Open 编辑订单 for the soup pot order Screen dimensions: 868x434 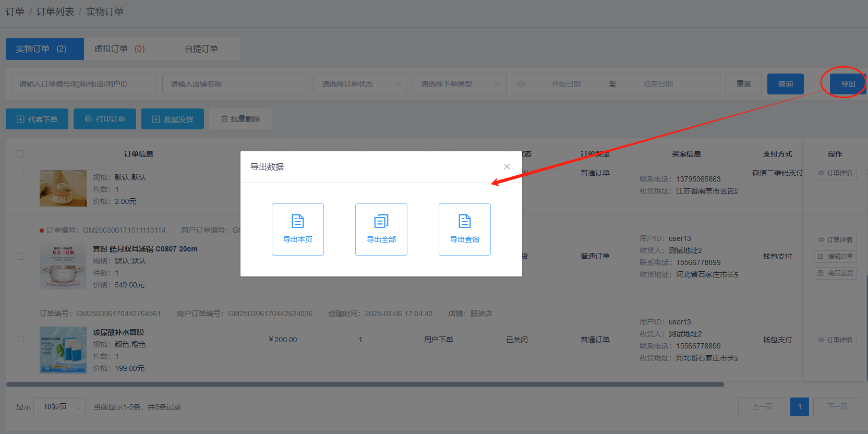835,256
